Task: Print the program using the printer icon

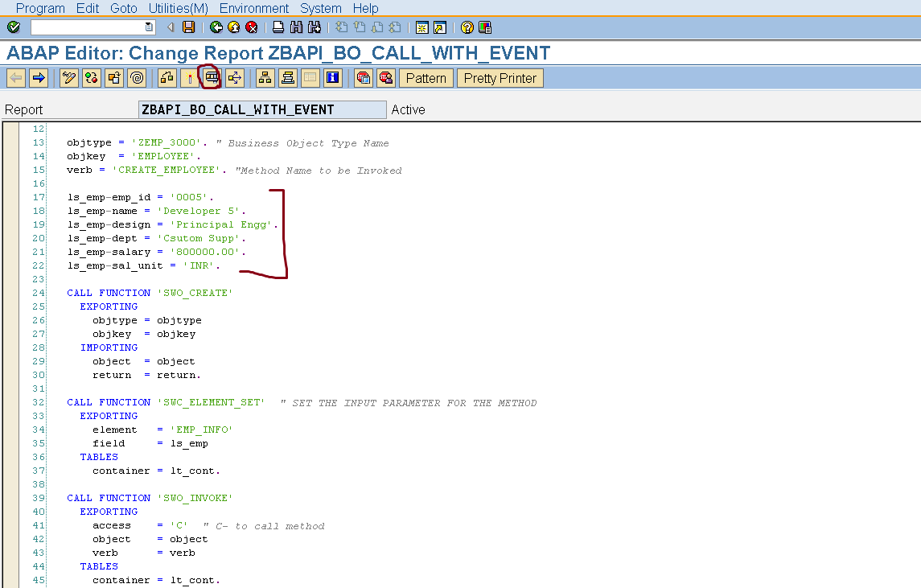Action: click(278, 27)
